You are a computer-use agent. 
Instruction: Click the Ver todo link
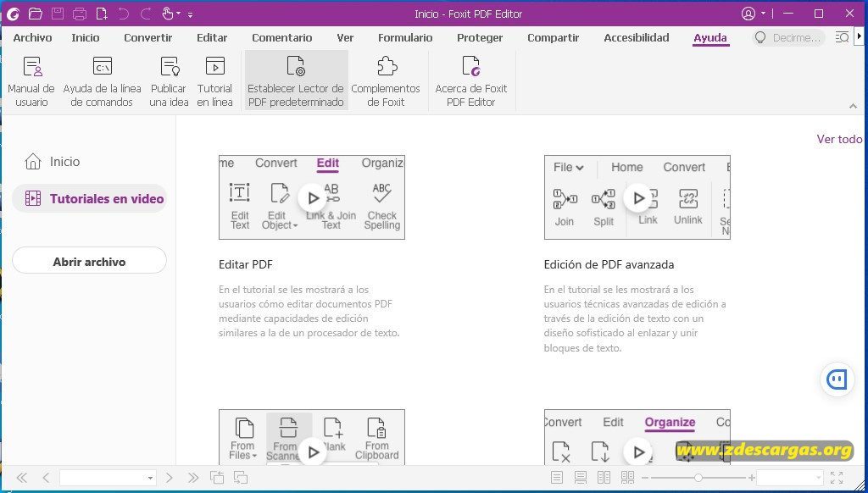tap(839, 139)
